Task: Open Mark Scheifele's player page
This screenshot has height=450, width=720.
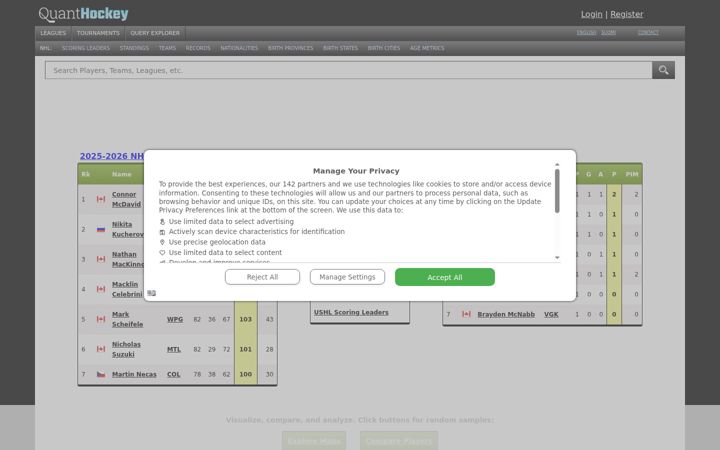Action: (127, 319)
